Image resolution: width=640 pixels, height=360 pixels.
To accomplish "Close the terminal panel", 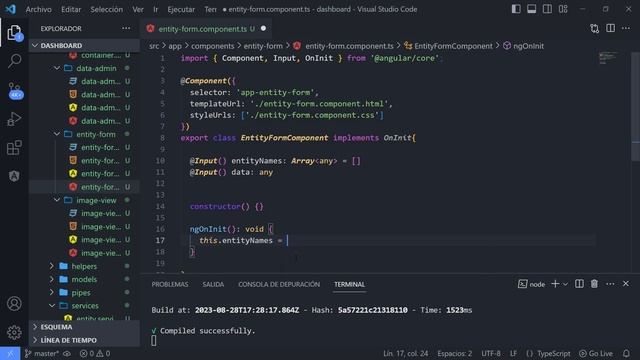I will [x=626, y=283].
